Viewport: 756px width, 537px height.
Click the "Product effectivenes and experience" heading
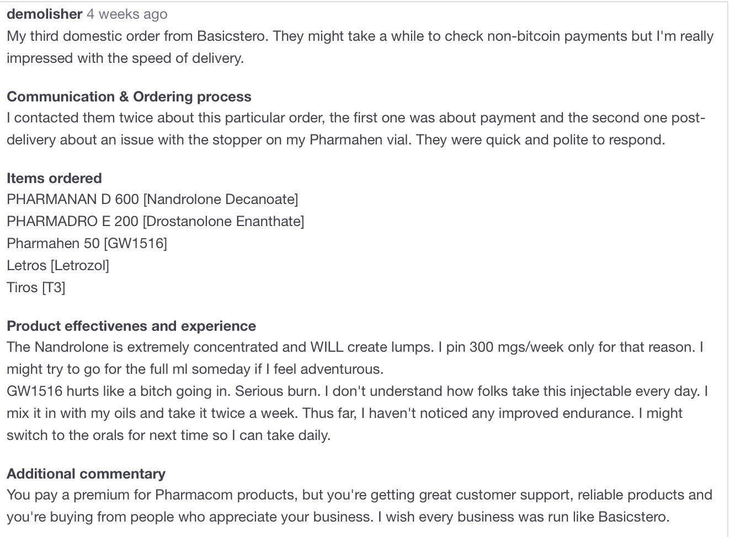tap(131, 326)
